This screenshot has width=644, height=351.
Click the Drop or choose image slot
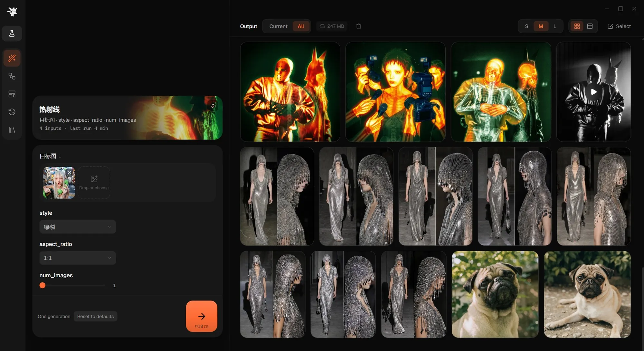(x=94, y=183)
